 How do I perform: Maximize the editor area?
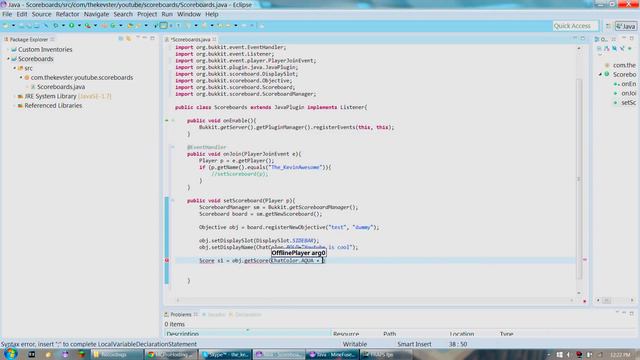click(x=582, y=38)
